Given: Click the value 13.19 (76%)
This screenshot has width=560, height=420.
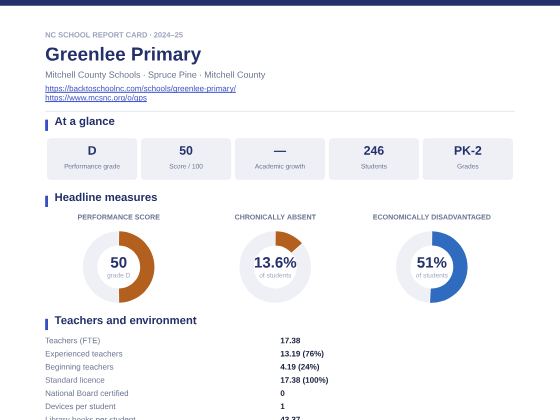Looking at the screenshot, I should [302, 354].
